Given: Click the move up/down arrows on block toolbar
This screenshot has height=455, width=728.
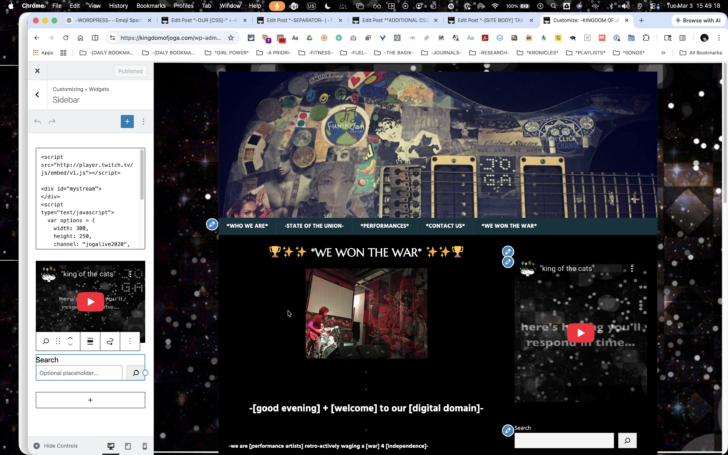Looking at the screenshot, I should 70,341.
